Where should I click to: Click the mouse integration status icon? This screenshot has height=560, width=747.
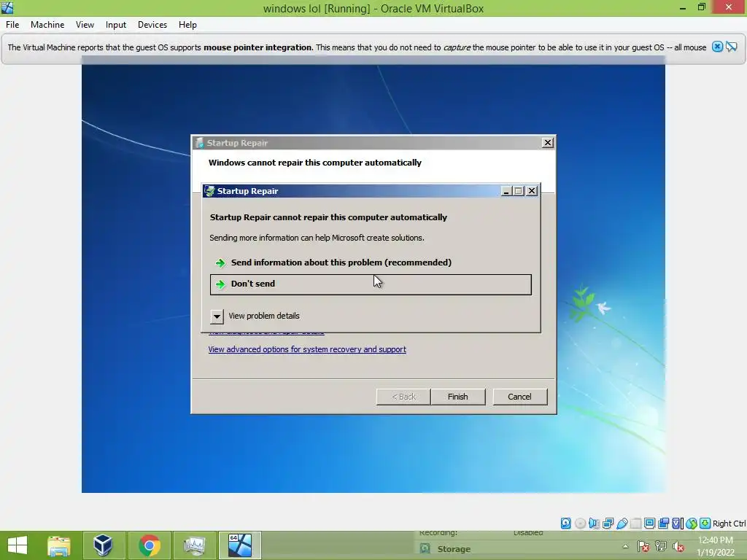tap(692, 524)
